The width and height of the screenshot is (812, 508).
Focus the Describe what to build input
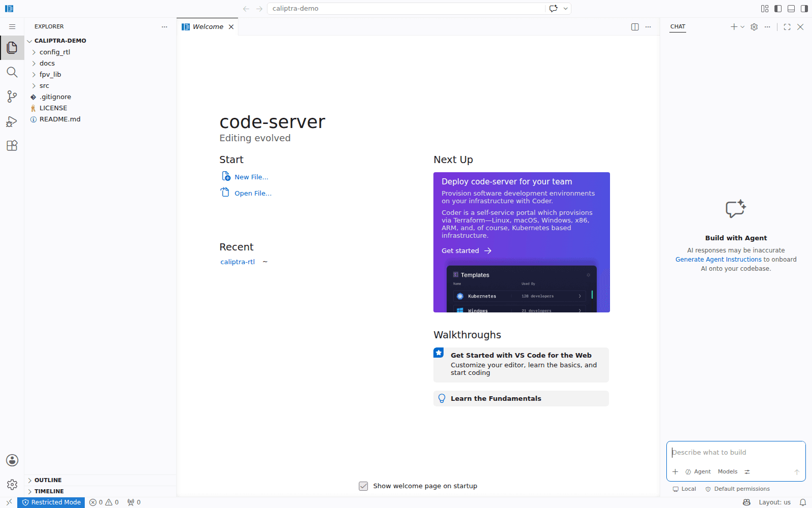point(736,452)
